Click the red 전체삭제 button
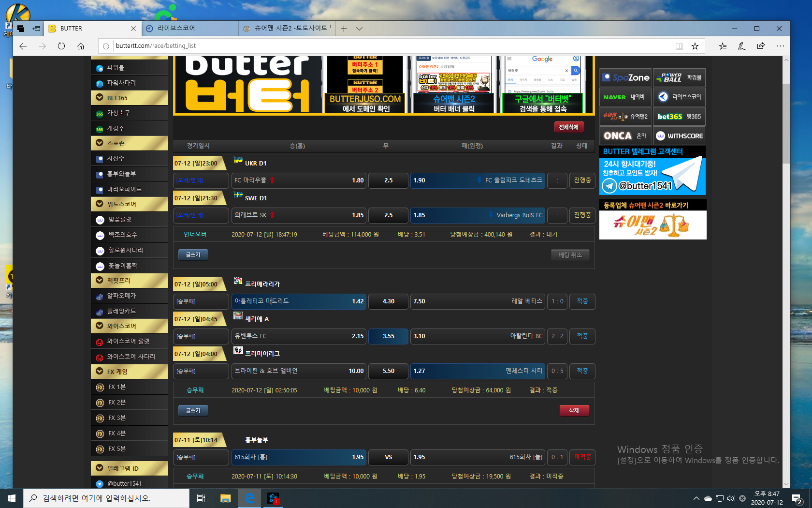The height and width of the screenshot is (508, 812). click(568, 127)
